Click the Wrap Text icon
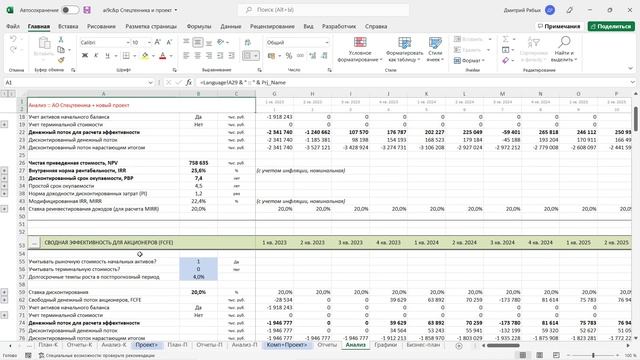 [x=248, y=42]
